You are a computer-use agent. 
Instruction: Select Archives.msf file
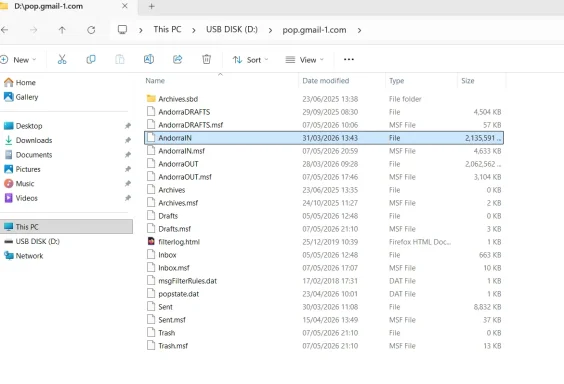324,203
